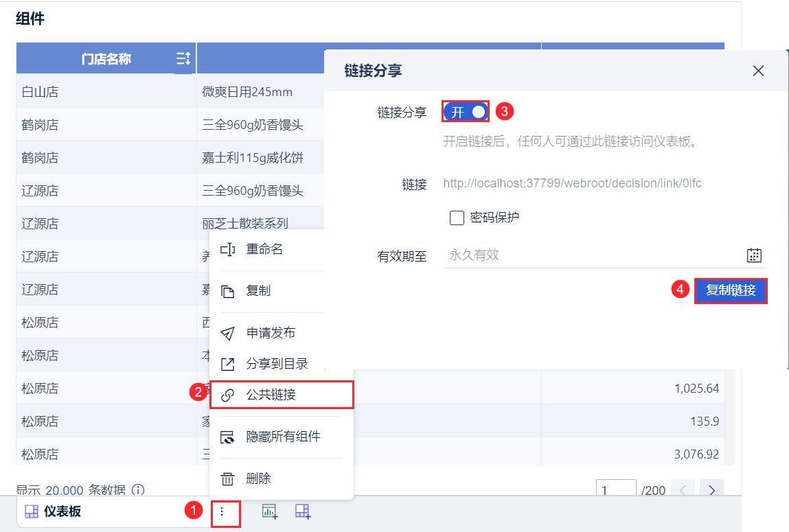This screenshot has width=789, height=532.
Task: Click the 20,000 data count text
Action: (x=65, y=490)
